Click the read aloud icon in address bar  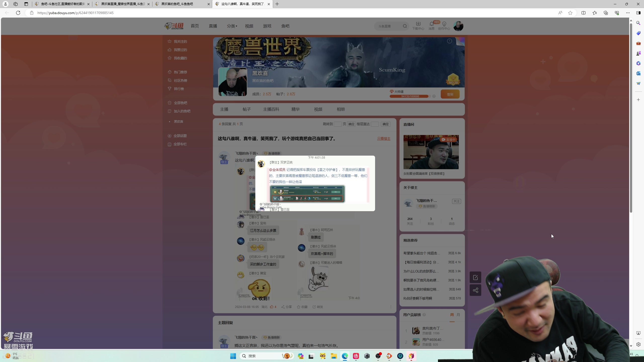pos(560,13)
